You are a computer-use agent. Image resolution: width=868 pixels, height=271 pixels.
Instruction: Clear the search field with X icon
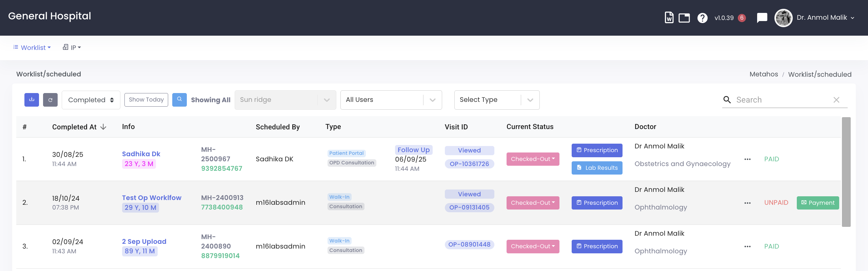[x=836, y=100]
